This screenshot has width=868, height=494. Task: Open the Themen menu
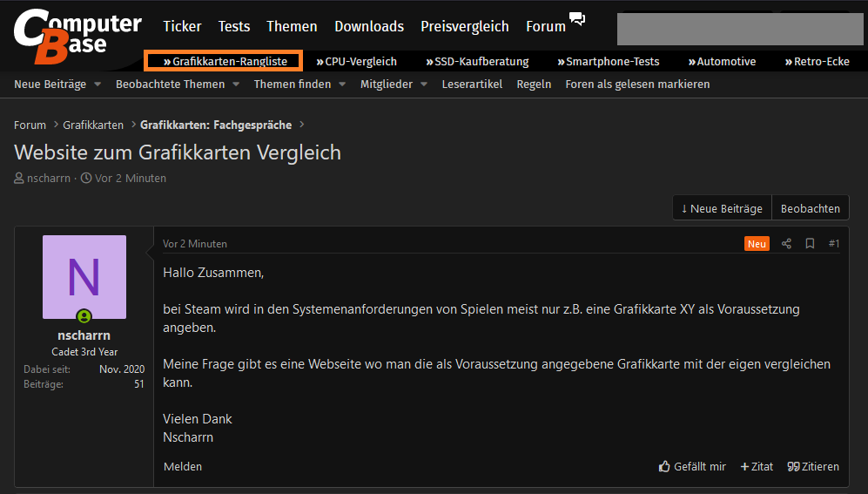pos(292,26)
